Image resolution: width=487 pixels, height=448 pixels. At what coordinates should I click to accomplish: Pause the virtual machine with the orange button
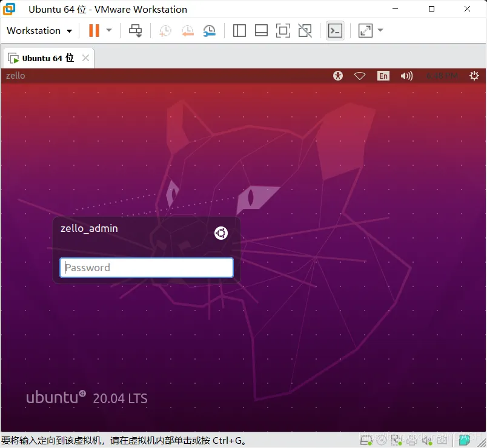(x=94, y=30)
